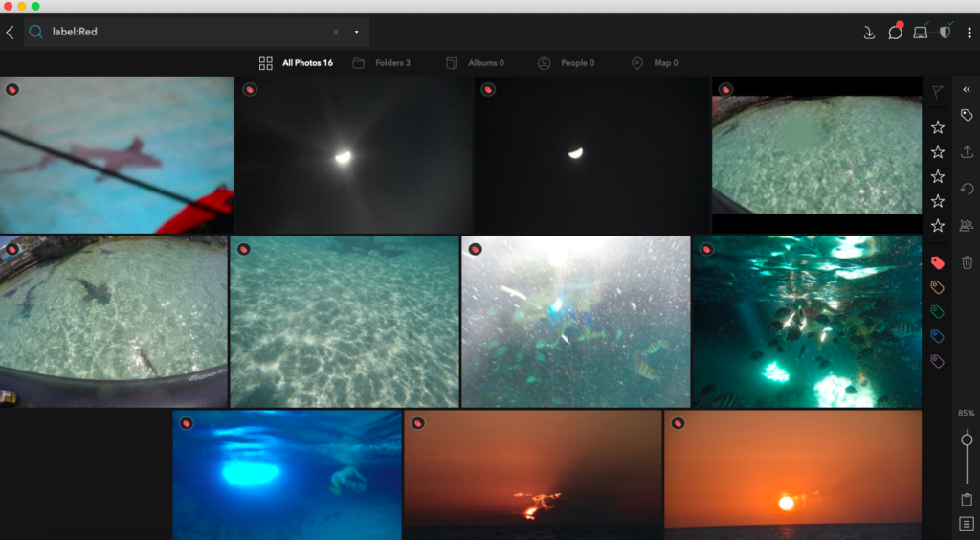Select the glowing moon with flare photo
The image size is (980, 540).
[x=353, y=155]
